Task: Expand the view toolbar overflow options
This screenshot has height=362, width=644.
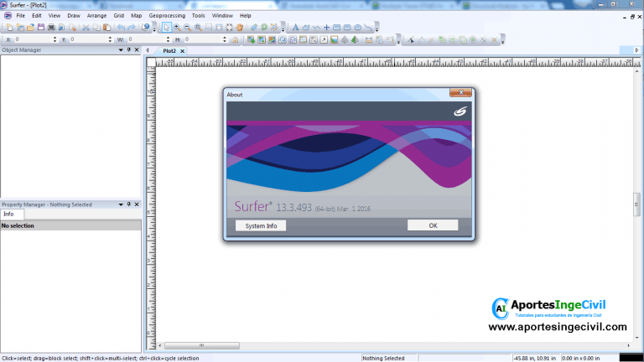Action: click(x=283, y=28)
